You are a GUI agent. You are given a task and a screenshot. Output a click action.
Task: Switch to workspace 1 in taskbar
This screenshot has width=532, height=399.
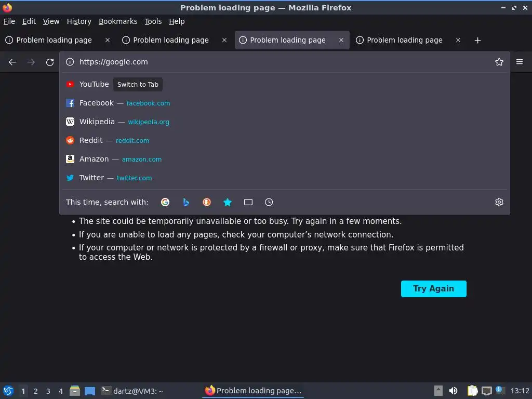(x=23, y=391)
